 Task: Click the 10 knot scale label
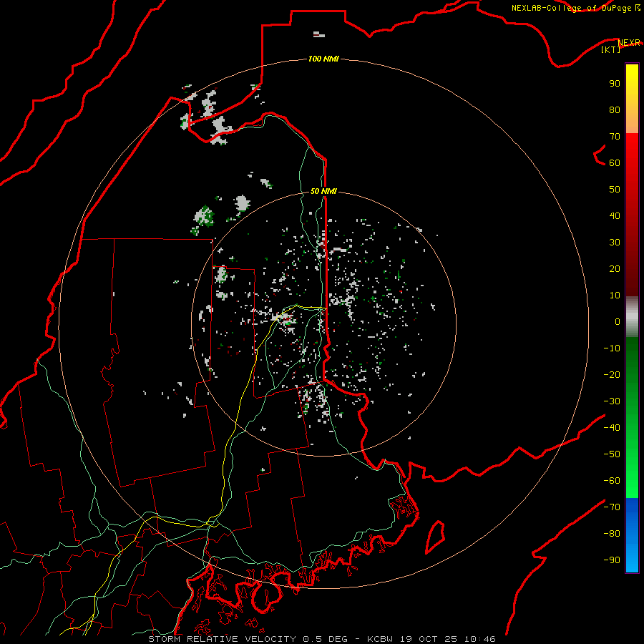click(x=615, y=296)
